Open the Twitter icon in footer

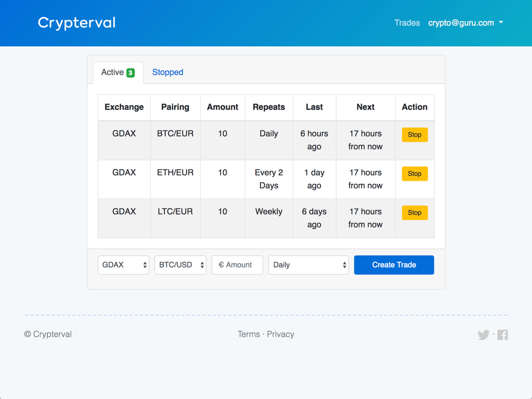484,335
